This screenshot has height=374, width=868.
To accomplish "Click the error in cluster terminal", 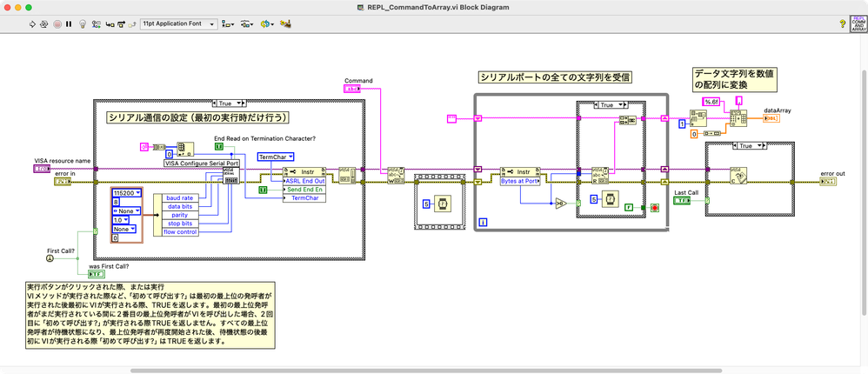I will [62, 181].
